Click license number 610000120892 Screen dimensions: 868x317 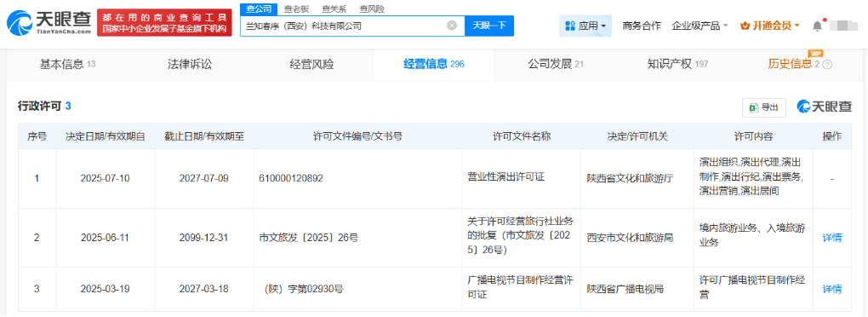[291, 178]
